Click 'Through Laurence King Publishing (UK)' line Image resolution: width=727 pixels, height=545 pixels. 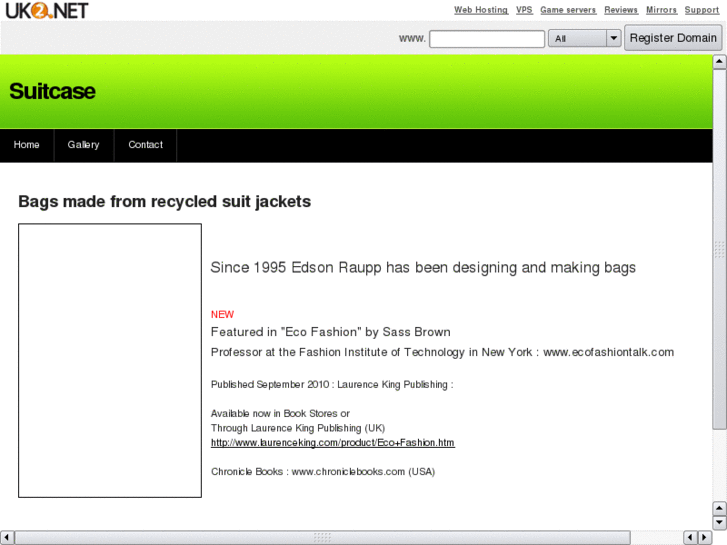298,428
